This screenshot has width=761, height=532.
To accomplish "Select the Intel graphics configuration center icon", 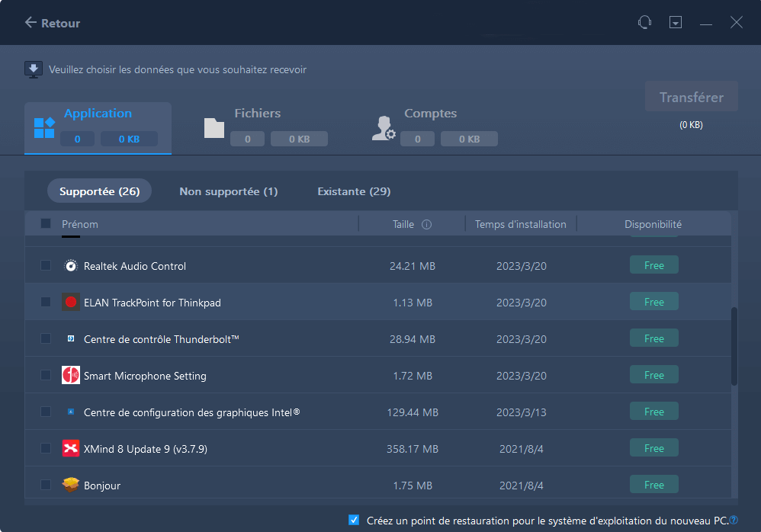I will coord(70,411).
